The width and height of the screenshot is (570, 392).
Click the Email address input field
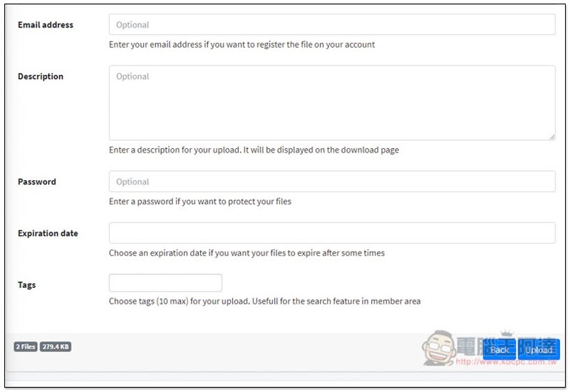click(x=332, y=25)
